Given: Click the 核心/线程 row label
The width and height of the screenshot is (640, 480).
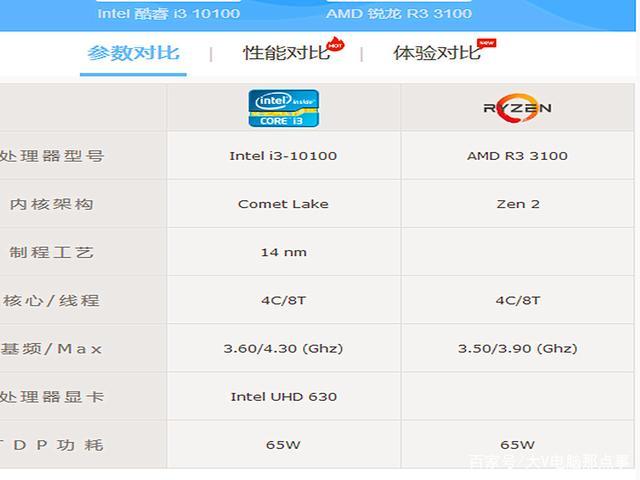Looking at the screenshot, I should coord(51,300).
